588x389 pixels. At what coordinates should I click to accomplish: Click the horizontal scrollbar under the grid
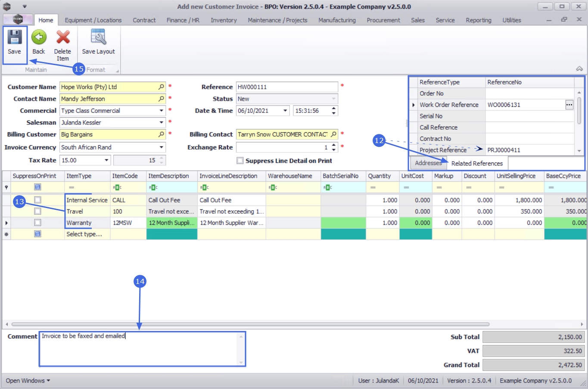click(x=250, y=324)
